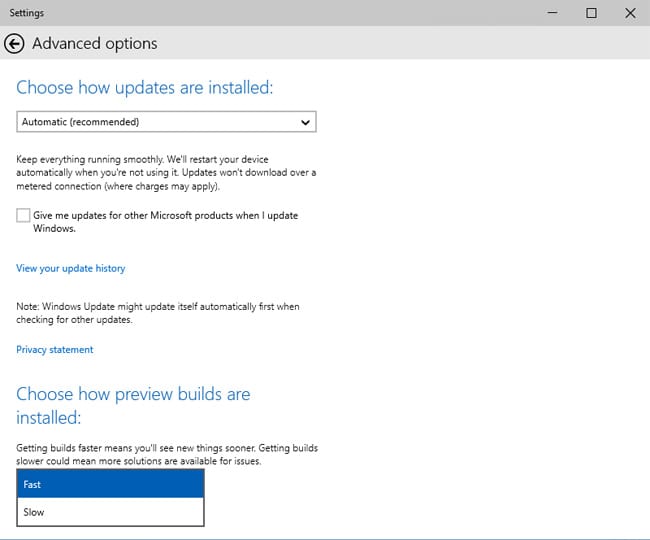The height and width of the screenshot is (540, 650).
Task: Minimize the Settings window
Action: click(x=552, y=13)
